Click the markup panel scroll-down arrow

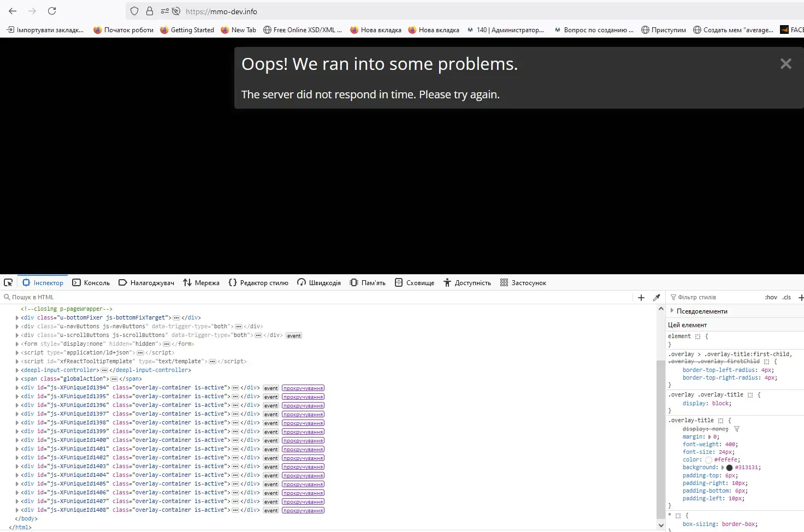pos(661,525)
